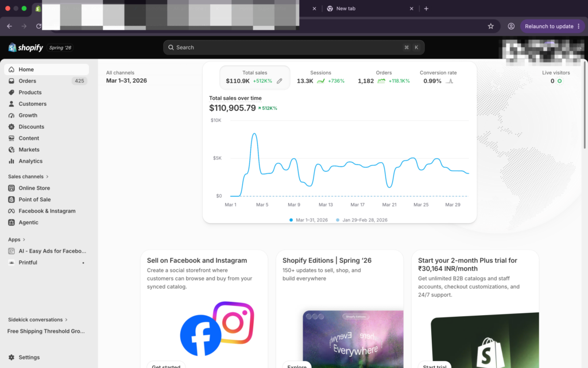This screenshot has width=588, height=368.
Task: Open Products in the sidebar
Action: (x=47, y=93)
